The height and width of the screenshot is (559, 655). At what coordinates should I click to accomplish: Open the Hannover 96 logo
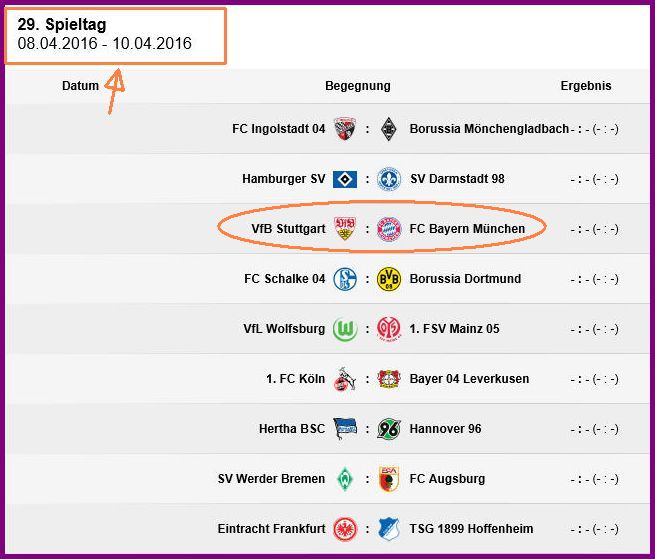pyautogui.click(x=389, y=429)
